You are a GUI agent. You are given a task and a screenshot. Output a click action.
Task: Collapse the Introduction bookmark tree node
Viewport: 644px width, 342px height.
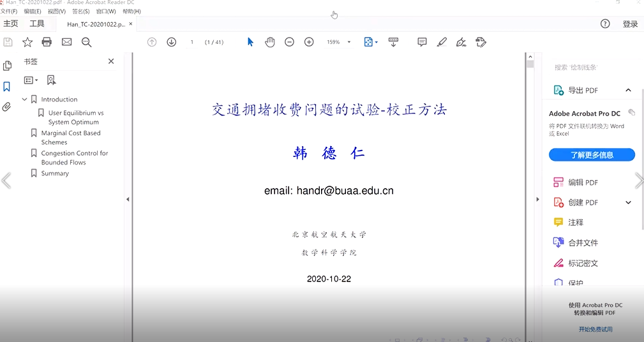coord(24,100)
